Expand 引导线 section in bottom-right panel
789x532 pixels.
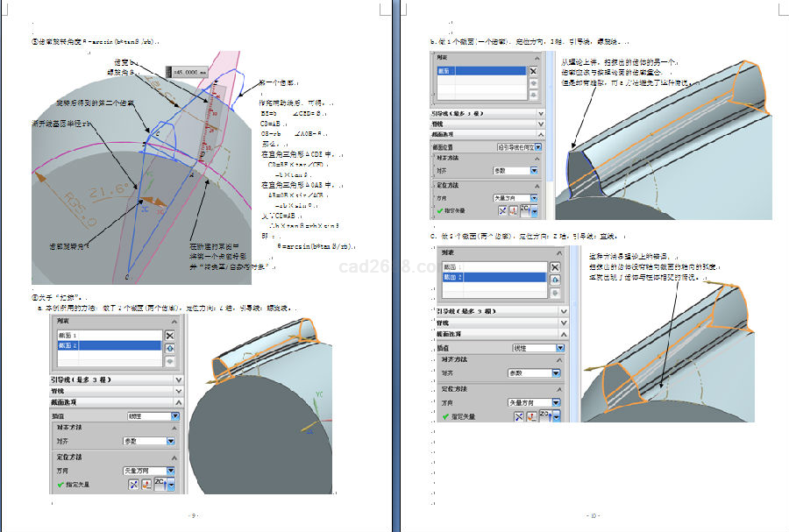coord(565,309)
